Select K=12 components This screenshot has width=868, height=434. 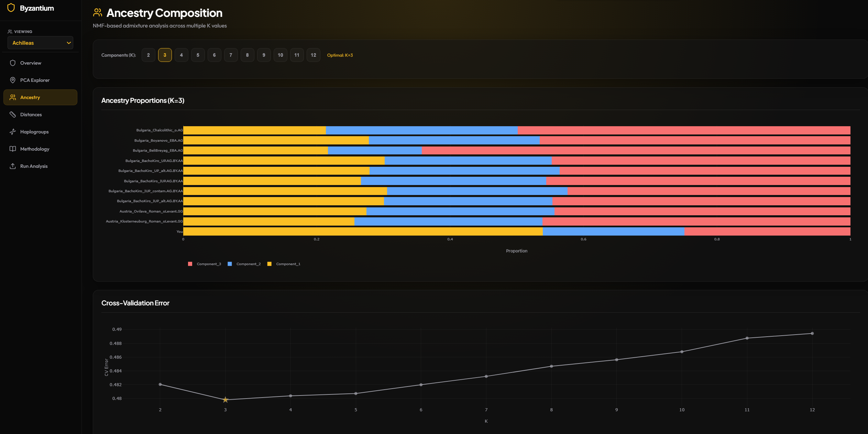coord(313,55)
